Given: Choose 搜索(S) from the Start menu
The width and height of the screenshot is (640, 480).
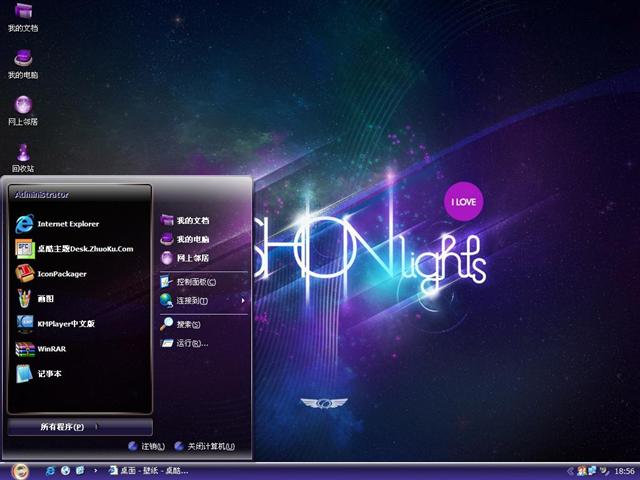Looking at the screenshot, I should (188, 324).
